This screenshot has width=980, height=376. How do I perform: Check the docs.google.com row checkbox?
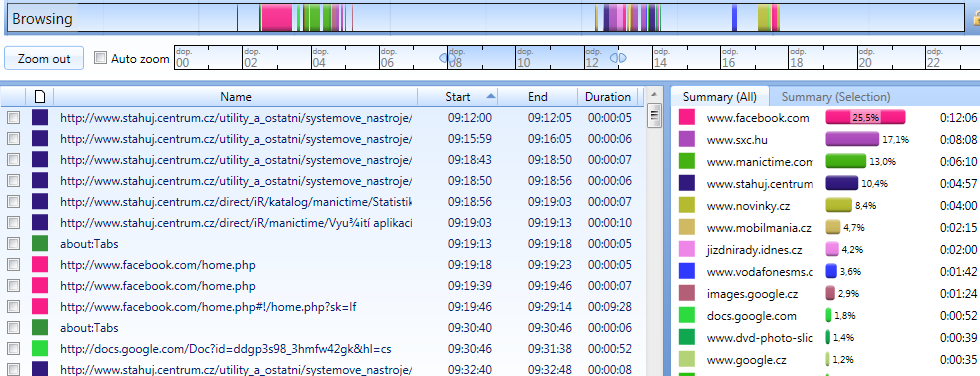[x=13, y=349]
